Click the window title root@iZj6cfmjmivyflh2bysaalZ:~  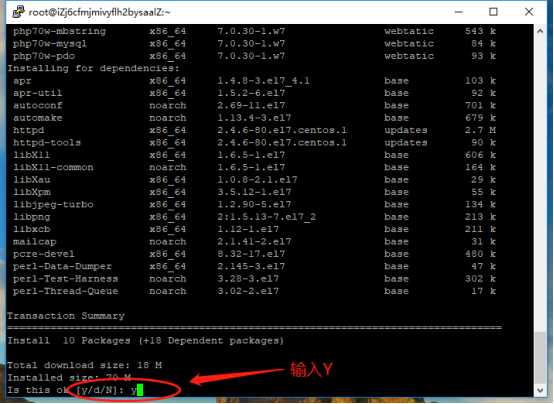point(99,12)
